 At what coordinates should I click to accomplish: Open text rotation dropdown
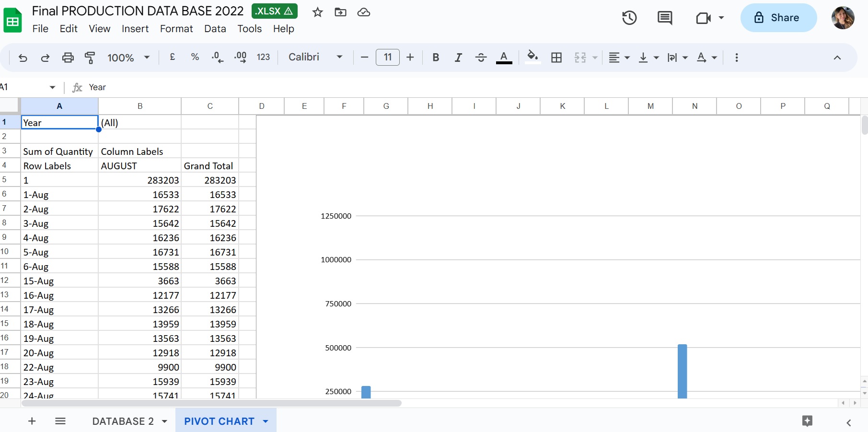tap(707, 58)
